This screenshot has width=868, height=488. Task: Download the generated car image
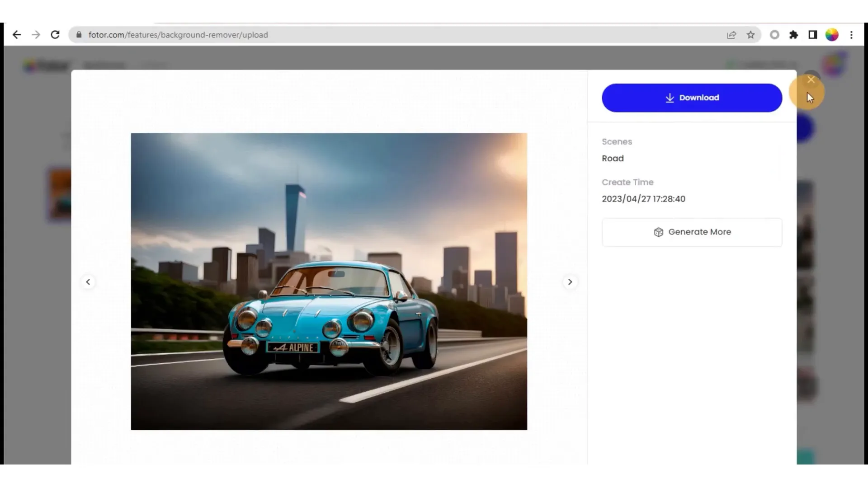click(692, 98)
